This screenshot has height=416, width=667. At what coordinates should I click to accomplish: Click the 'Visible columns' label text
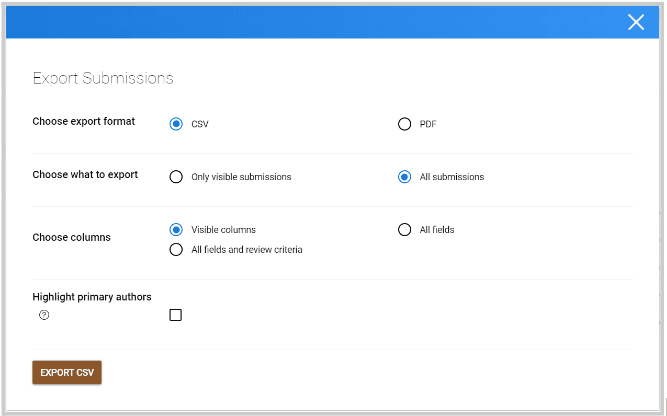tap(223, 230)
